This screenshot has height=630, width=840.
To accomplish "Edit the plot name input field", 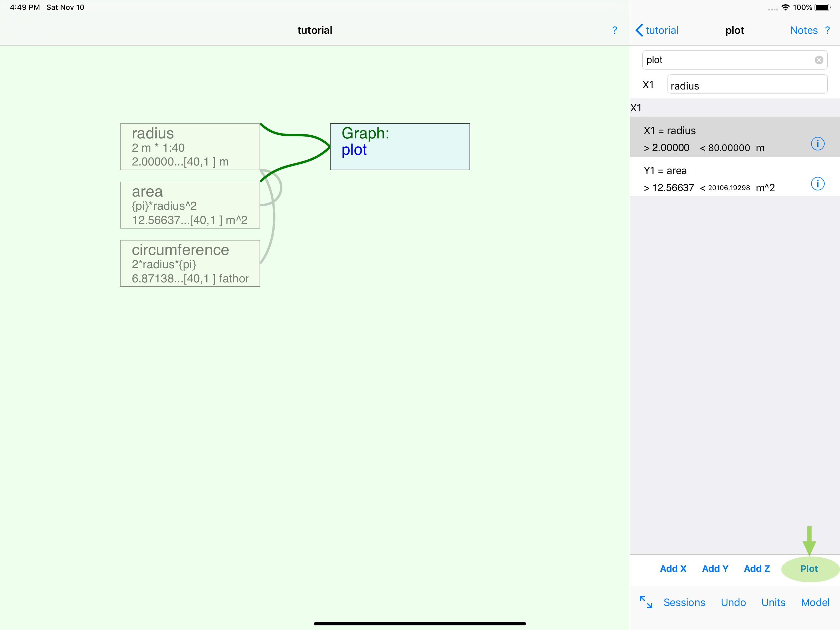I will (x=735, y=60).
